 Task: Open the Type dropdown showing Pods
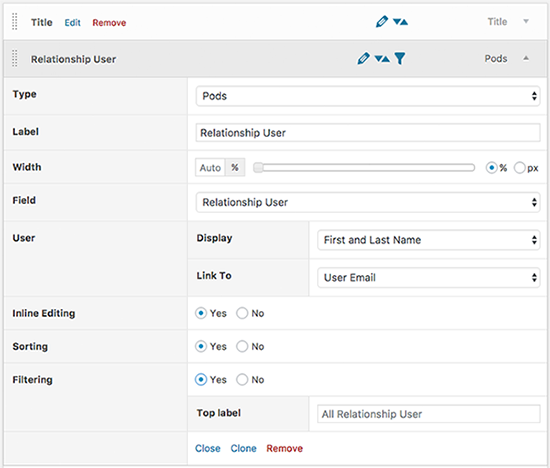(368, 96)
